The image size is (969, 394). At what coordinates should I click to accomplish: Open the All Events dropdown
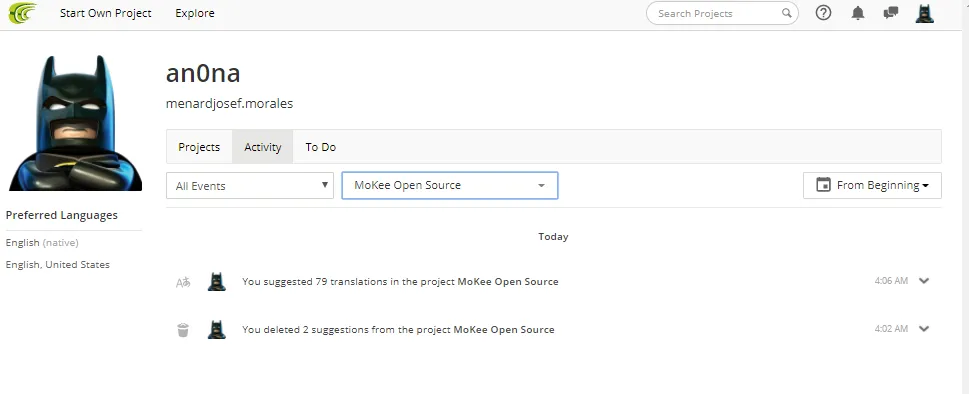[250, 185]
